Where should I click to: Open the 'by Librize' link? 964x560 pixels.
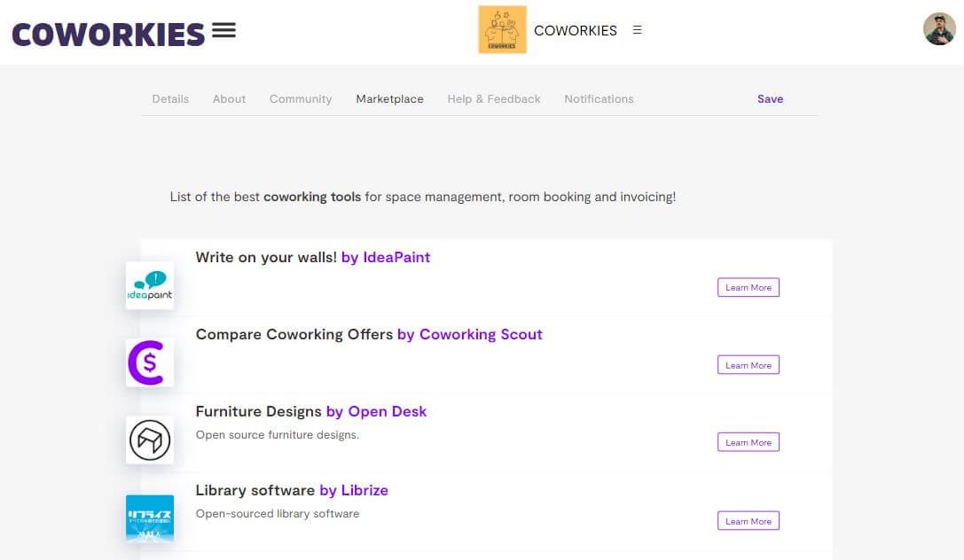point(354,490)
